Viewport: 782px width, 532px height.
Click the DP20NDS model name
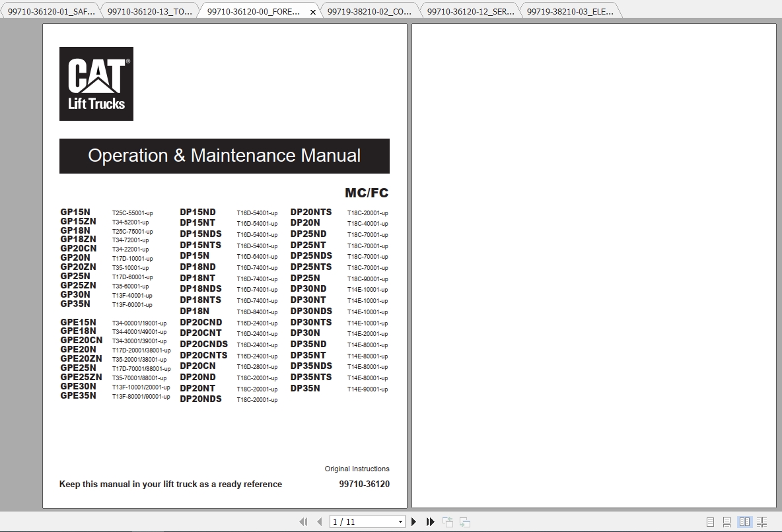click(201, 399)
